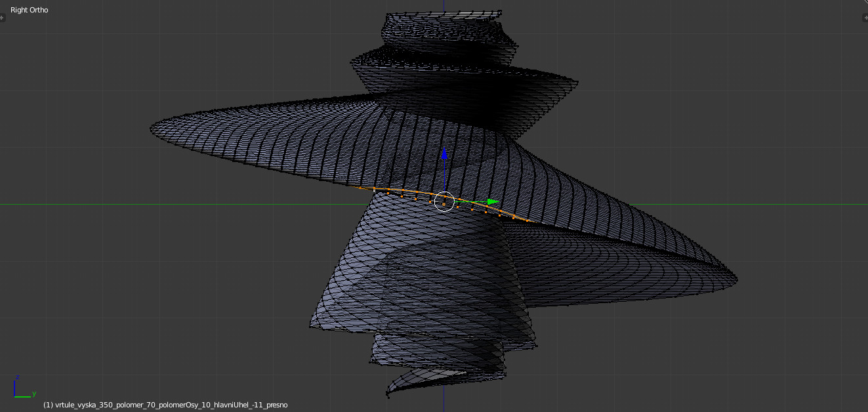868x412 pixels.
Task: Expand the left tool shelf plus tab
Action: [x=3, y=18]
